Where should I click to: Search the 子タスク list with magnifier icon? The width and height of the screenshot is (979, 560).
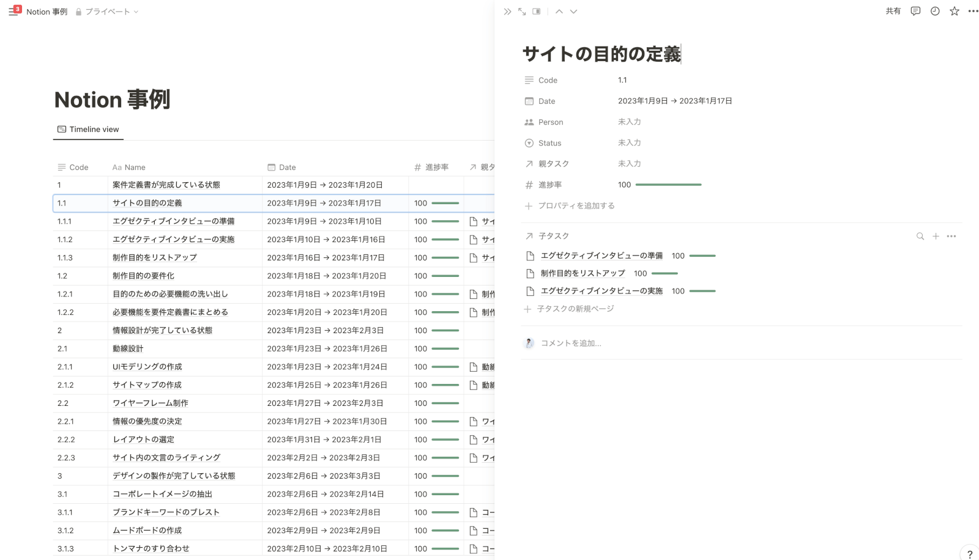[x=920, y=236]
